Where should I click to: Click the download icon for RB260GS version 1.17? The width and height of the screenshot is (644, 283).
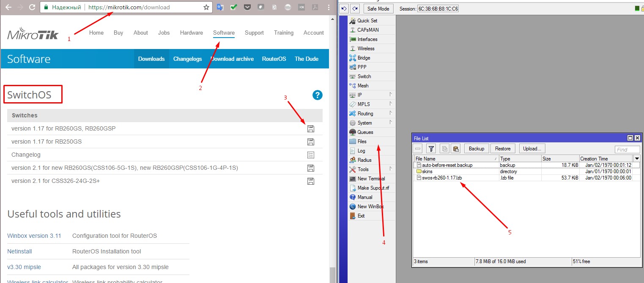(311, 129)
